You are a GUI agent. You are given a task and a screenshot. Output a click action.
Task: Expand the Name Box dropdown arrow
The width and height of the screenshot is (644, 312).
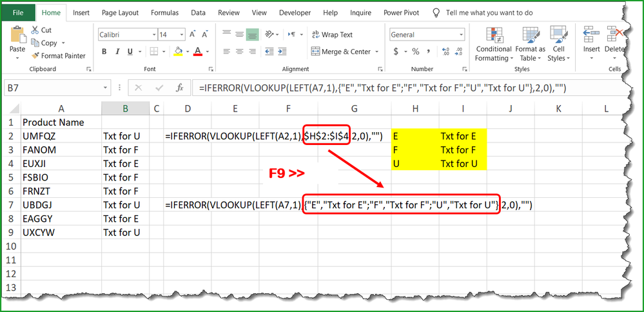click(106, 88)
